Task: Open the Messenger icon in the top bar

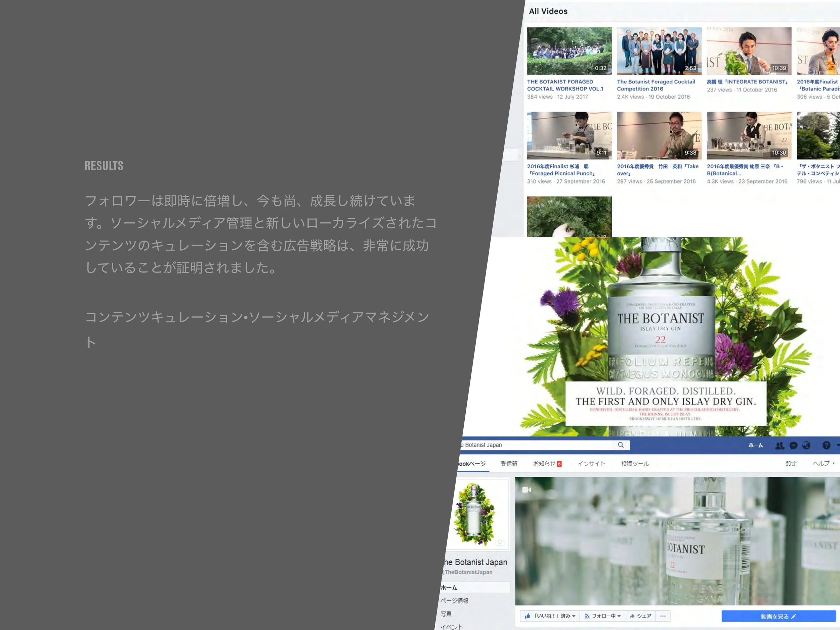Action: click(793, 446)
